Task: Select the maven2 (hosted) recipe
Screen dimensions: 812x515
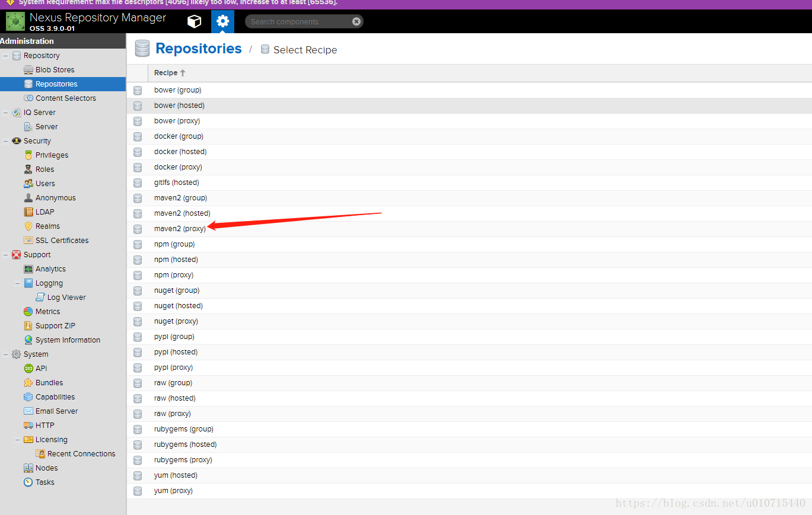Action: click(x=469, y=213)
